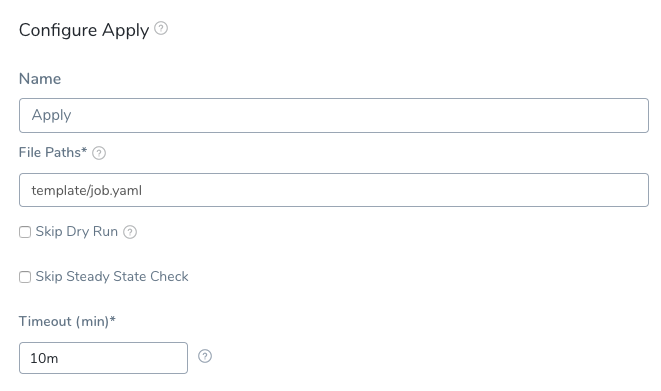
Task: Click the Timeout (min)* label
Action: (x=67, y=321)
